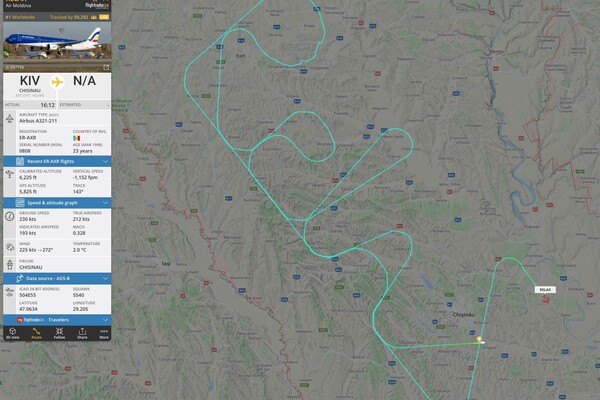
Task: Click the KIV Chisinau departure airport
Action: (30, 85)
